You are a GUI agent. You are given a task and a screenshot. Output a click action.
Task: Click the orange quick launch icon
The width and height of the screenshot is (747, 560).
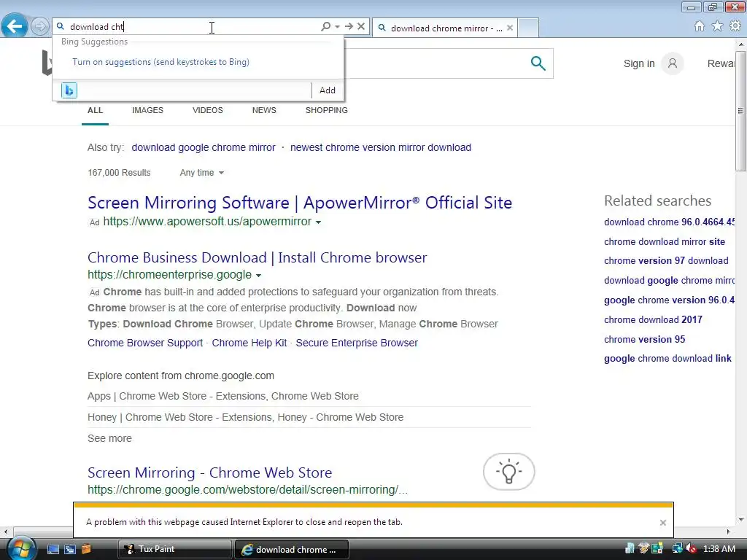(86, 549)
